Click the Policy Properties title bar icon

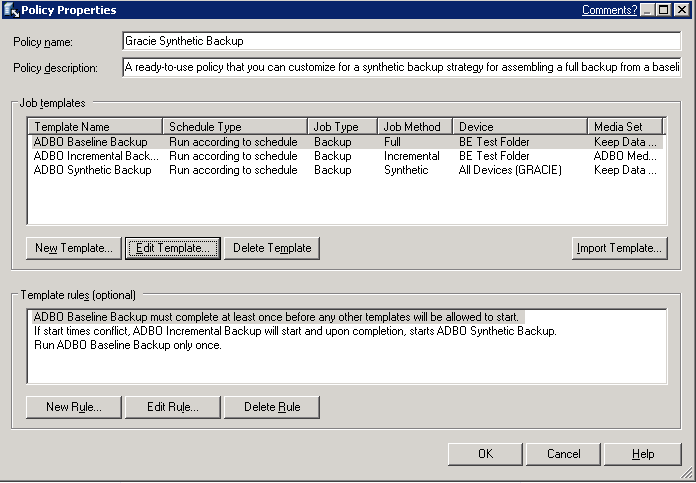coord(11,10)
